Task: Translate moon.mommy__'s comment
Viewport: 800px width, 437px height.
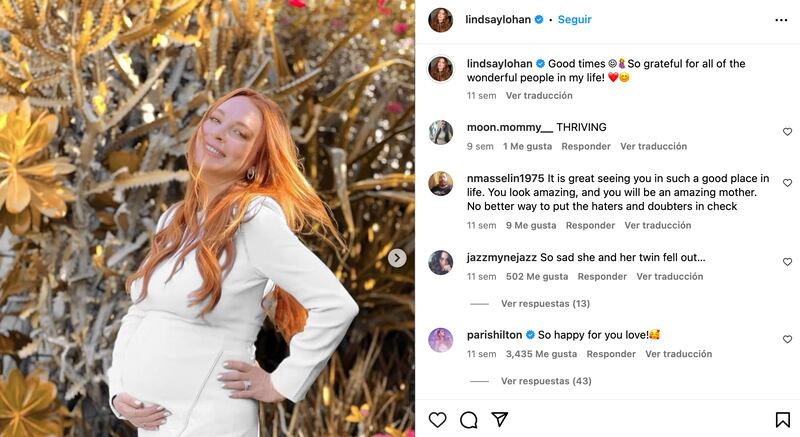Action: click(x=653, y=146)
